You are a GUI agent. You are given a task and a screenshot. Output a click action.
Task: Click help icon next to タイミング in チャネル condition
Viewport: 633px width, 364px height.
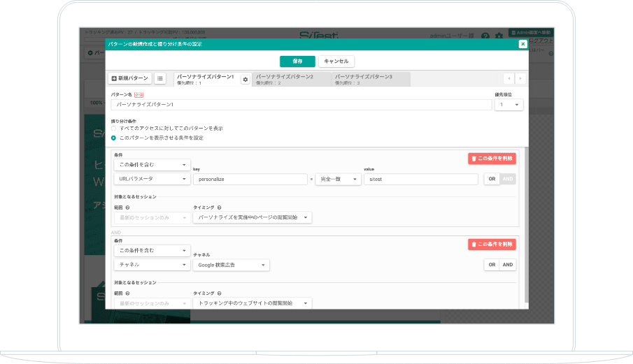pos(219,293)
